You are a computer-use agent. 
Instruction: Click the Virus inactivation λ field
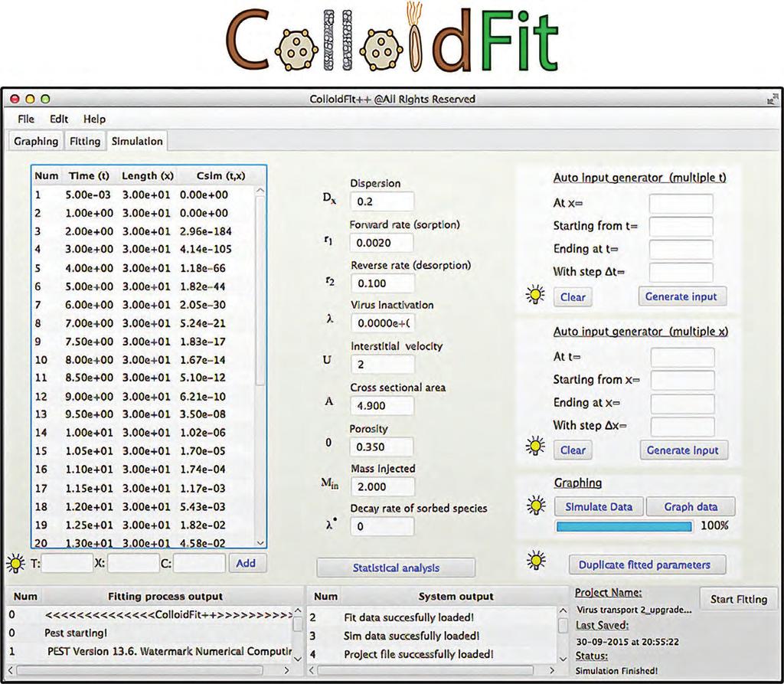[382, 323]
